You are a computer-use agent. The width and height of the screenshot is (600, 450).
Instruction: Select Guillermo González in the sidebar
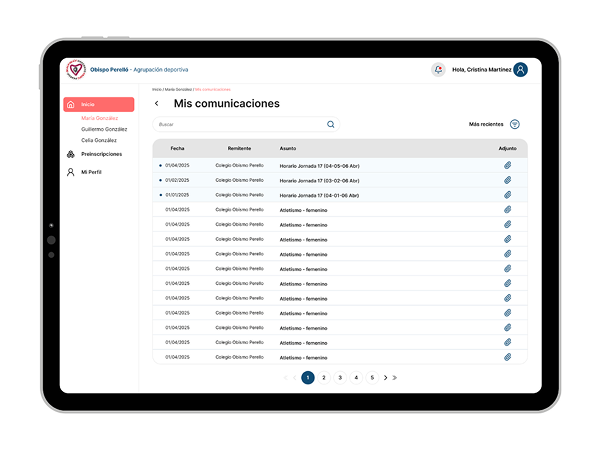click(x=104, y=129)
